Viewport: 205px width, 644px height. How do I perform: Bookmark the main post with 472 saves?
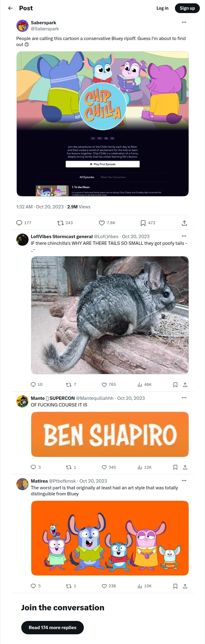coord(148,223)
